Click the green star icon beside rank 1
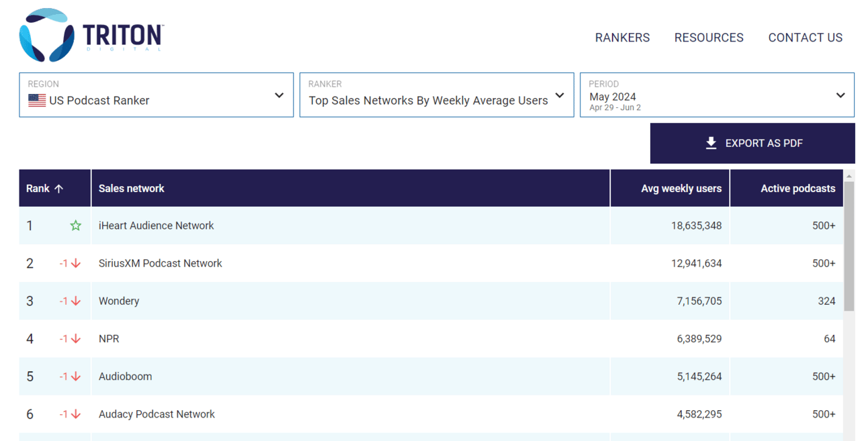Screen dimensions: 868x441 76,226
